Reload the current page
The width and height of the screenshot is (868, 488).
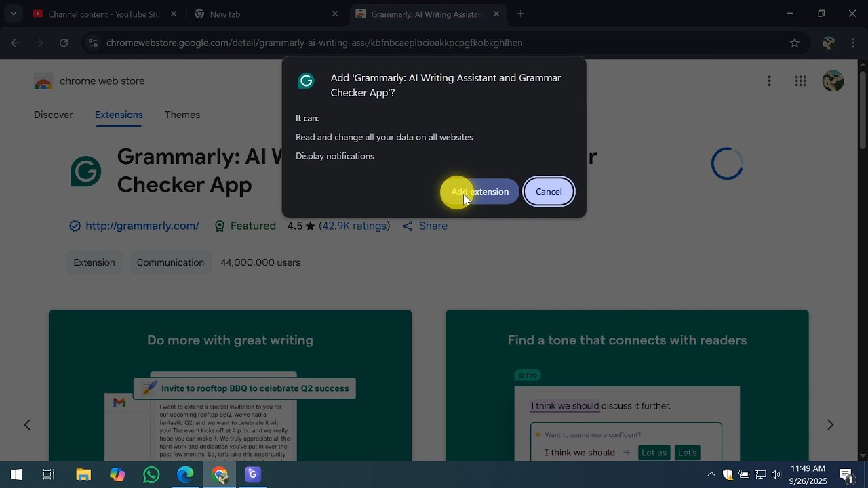point(64,43)
